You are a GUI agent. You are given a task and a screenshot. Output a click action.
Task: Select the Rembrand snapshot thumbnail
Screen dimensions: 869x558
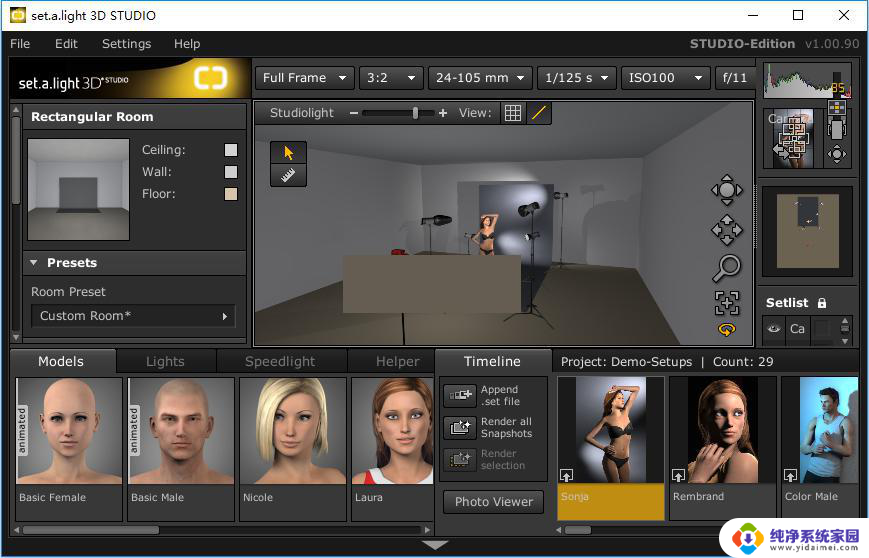tap(723, 431)
